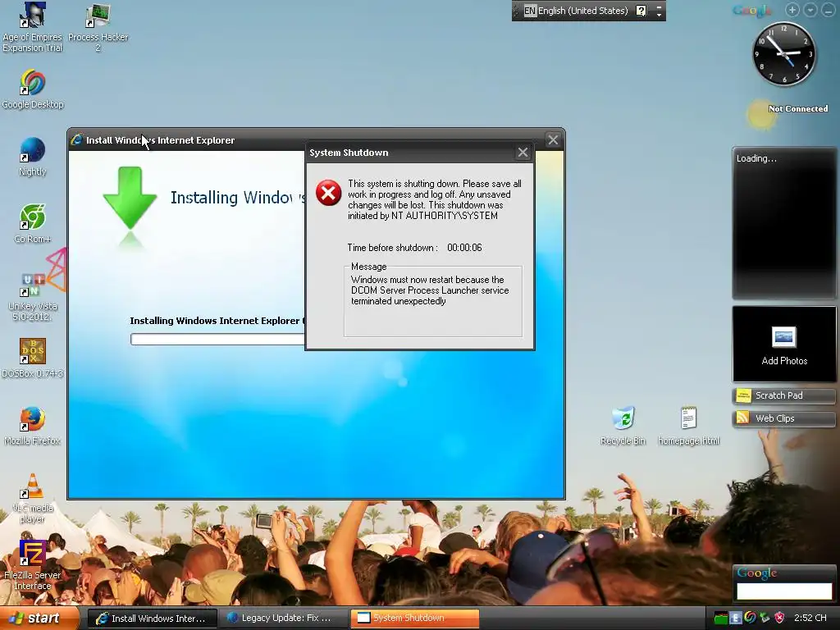Click the Loading... gadget panel
840x630 pixels.
pyautogui.click(x=784, y=223)
